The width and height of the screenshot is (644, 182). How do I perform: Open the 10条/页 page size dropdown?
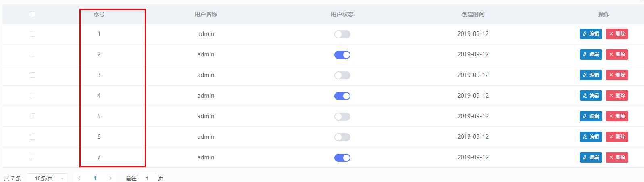coord(47,178)
